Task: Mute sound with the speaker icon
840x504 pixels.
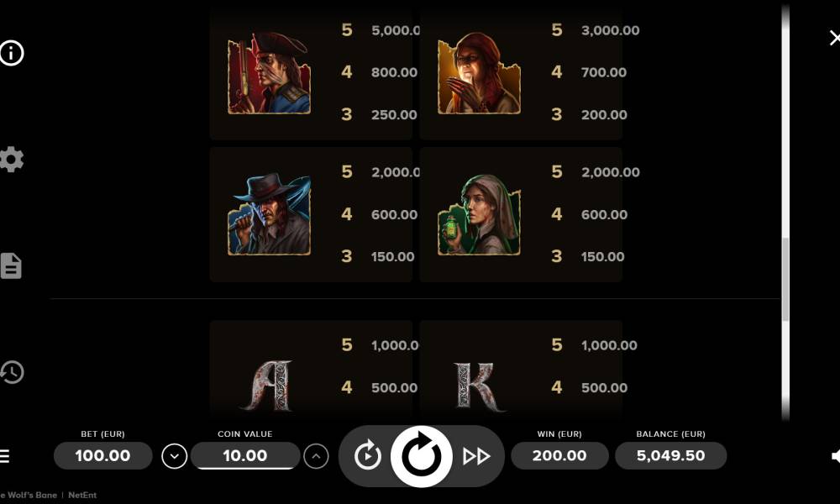Action: tap(835, 456)
